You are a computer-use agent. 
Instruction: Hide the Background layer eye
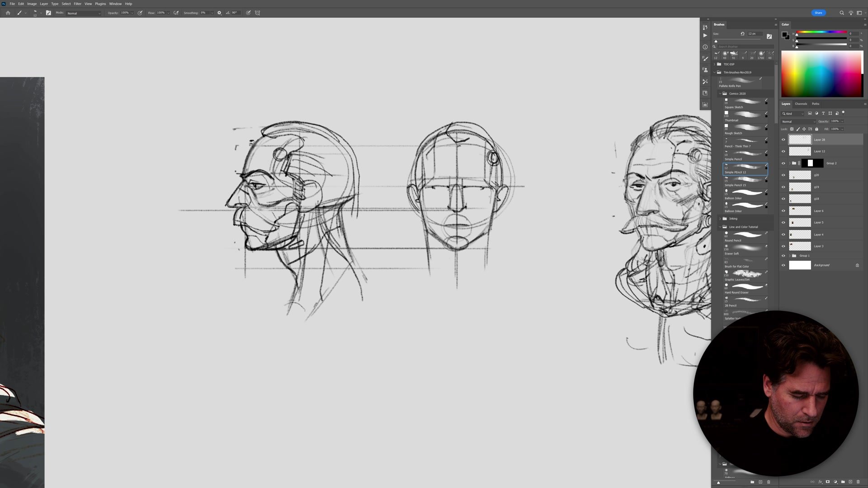point(783,265)
